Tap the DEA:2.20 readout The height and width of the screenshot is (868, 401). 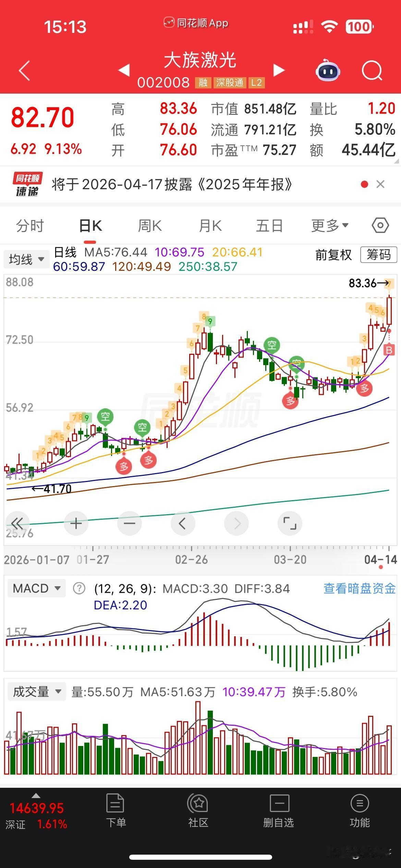point(120,605)
